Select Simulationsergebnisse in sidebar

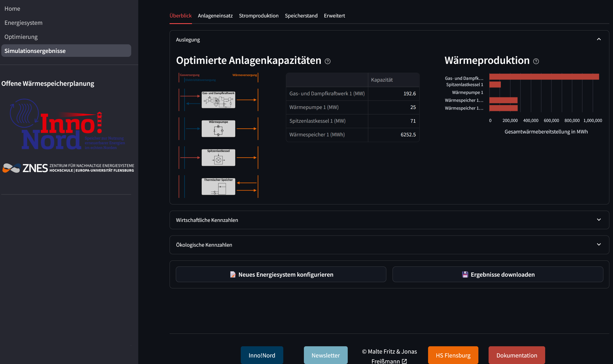coord(66,51)
